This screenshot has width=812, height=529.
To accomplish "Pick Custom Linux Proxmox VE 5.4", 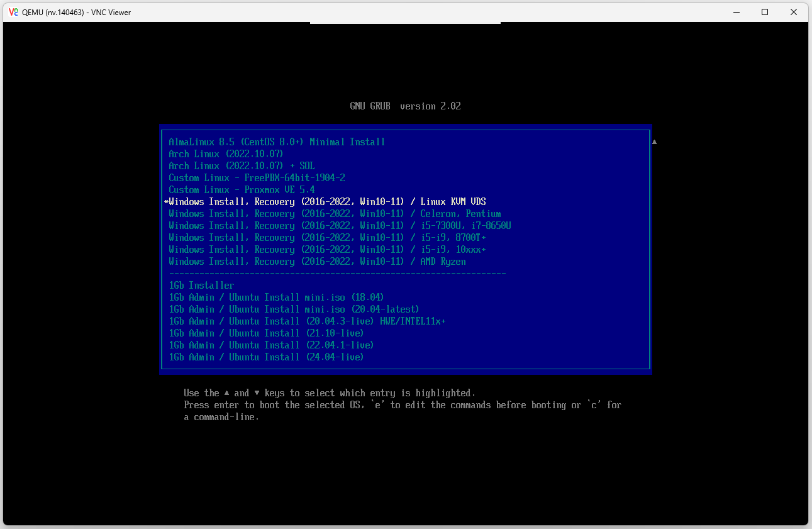I will (242, 190).
